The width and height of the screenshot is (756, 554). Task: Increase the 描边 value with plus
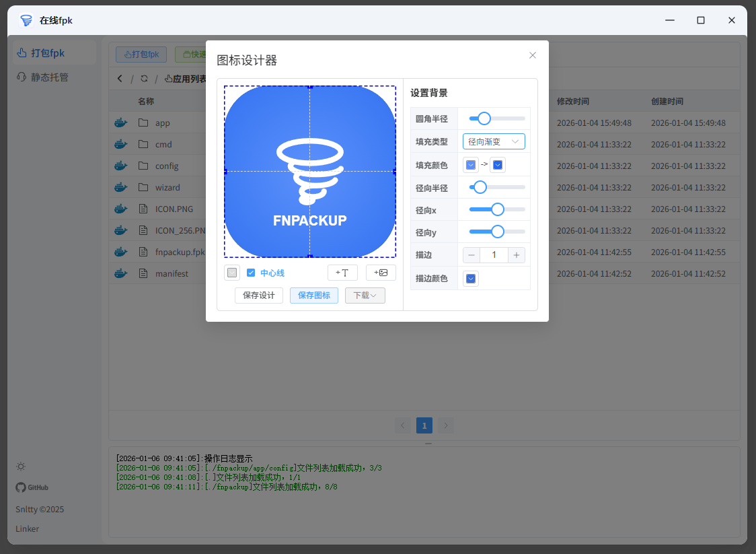click(x=517, y=255)
